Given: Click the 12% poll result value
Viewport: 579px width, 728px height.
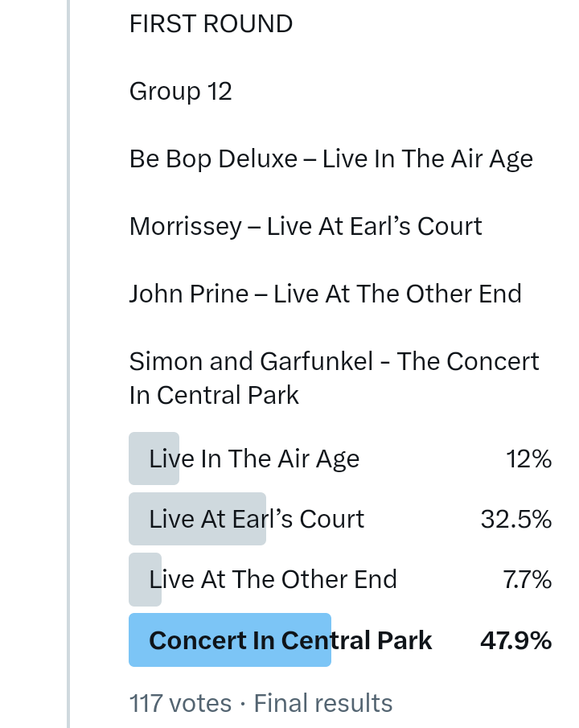Looking at the screenshot, I should pos(528,459).
